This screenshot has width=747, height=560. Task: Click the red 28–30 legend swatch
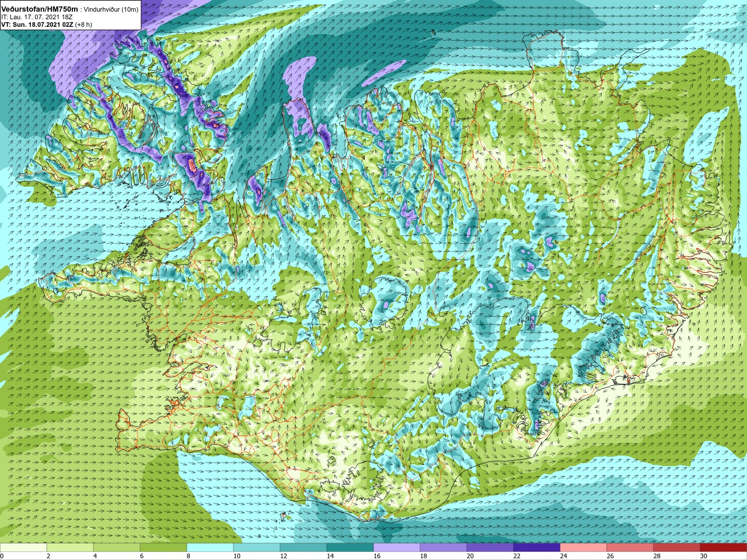point(677,548)
